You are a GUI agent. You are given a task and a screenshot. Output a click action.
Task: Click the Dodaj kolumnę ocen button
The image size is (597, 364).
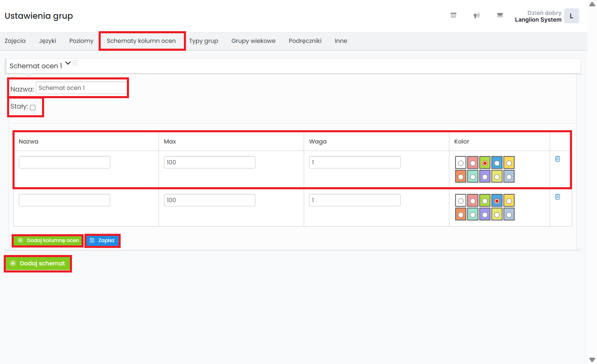(48, 240)
